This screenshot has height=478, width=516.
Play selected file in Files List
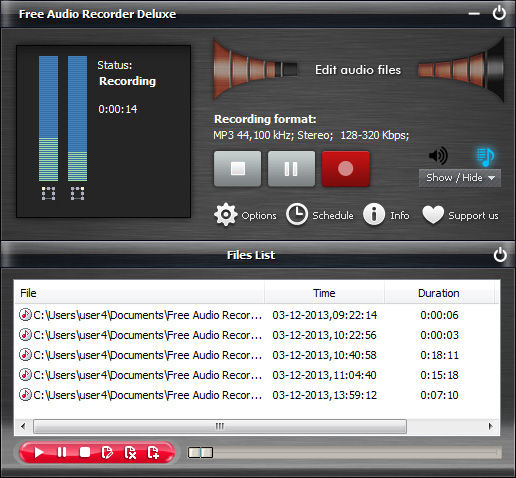click(x=39, y=452)
